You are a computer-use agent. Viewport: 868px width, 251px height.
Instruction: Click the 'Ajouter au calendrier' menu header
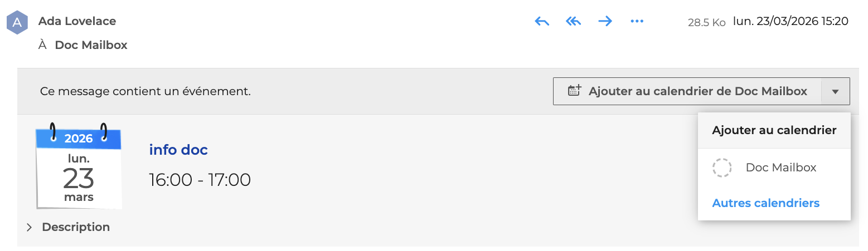tap(774, 130)
